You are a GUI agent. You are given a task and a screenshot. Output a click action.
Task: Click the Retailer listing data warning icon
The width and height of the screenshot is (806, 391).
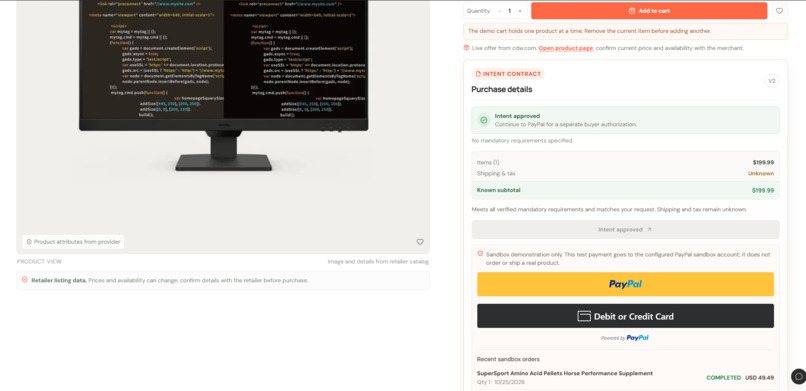[x=25, y=280]
